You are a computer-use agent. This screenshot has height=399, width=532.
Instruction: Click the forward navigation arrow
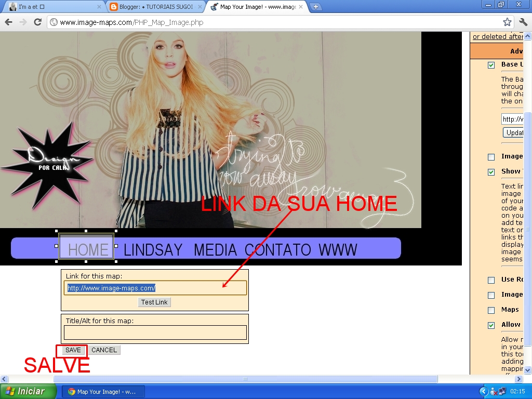click(23, 23)
